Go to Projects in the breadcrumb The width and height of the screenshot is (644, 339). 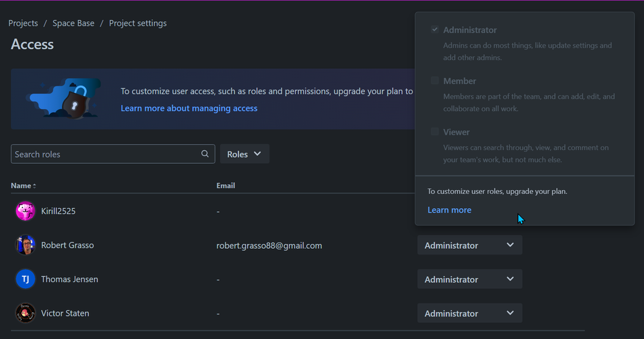pyautogui.click(x=23, y=23)
